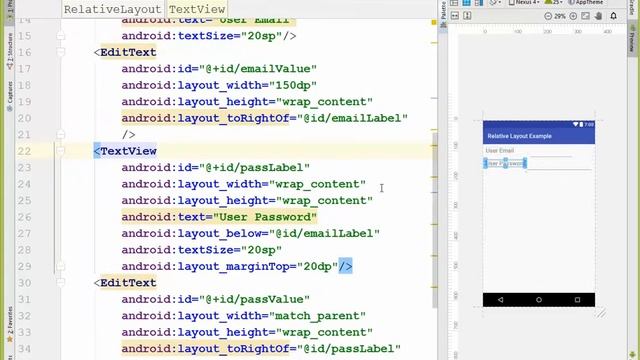Collapse the TextView fold at line 22

point(60,151)
